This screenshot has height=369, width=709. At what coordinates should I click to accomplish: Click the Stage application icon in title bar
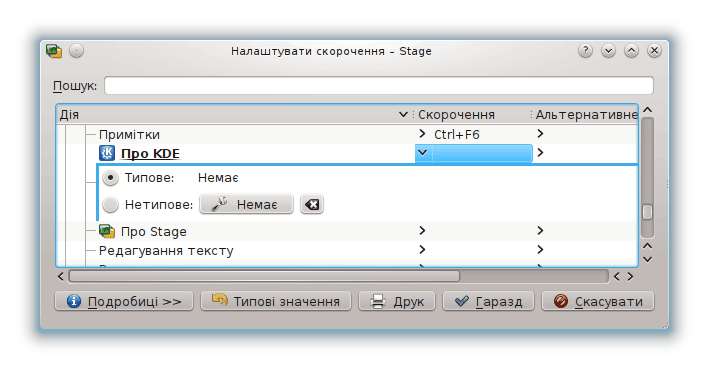(x=54, y=51)
